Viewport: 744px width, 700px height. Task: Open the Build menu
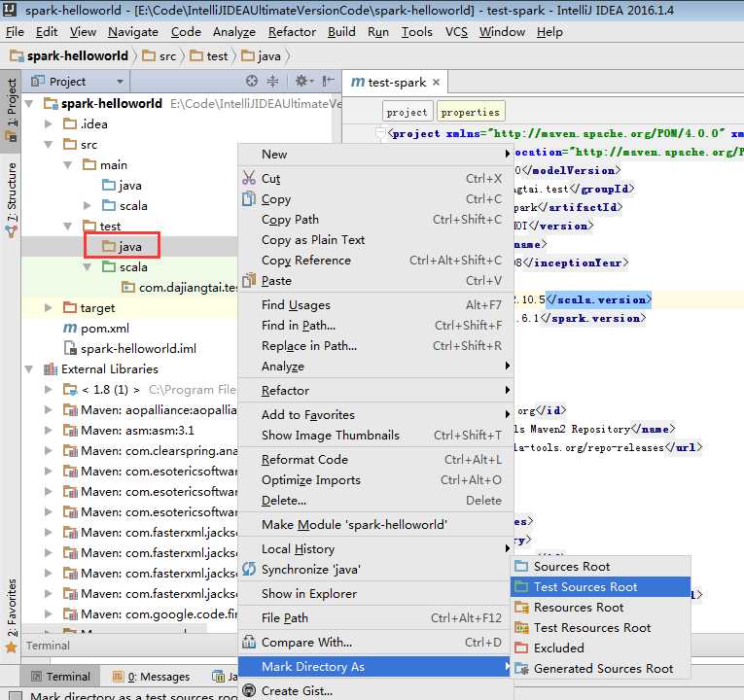point(341,32)
